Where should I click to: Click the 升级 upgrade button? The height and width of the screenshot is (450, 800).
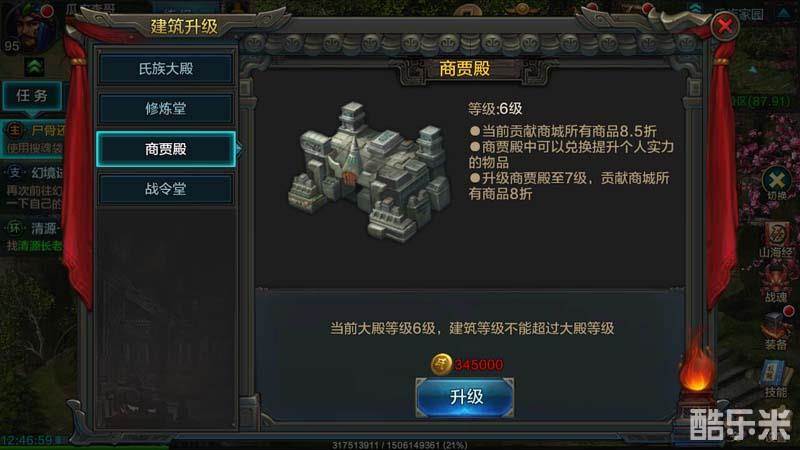coord(465,397)
